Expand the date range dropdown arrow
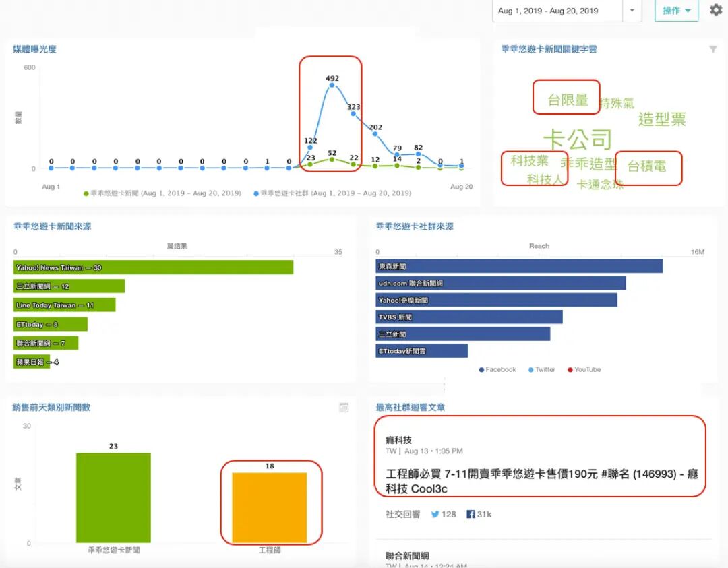Screen dimensions: 728x568 click(632, 11)
